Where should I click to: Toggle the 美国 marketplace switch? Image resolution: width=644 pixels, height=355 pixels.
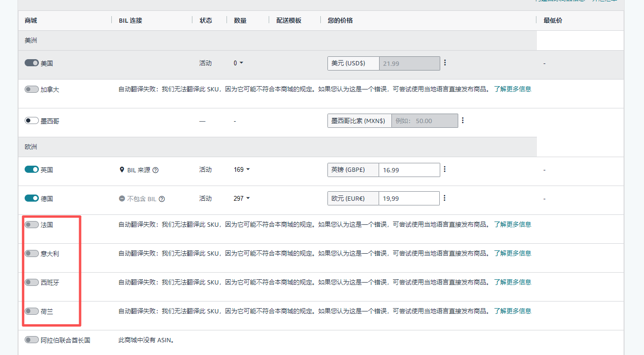[32, 63]
